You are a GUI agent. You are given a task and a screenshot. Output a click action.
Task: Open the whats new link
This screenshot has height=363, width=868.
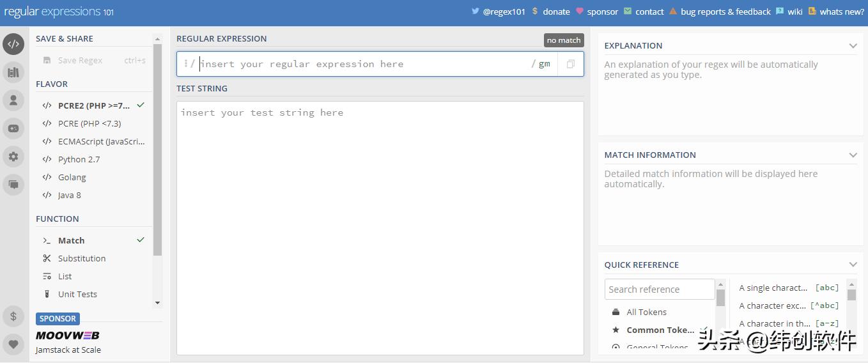click(836, 12)
